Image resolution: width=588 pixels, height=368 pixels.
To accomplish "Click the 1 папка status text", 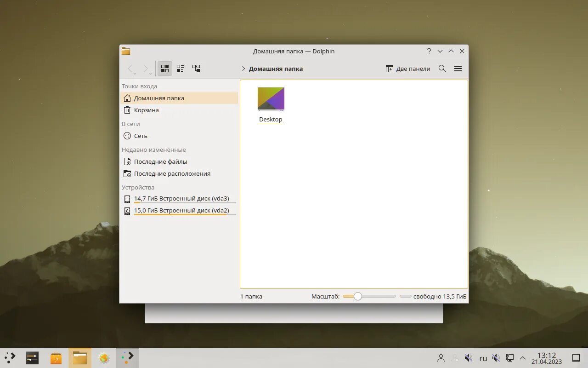I will pos(251,296).
